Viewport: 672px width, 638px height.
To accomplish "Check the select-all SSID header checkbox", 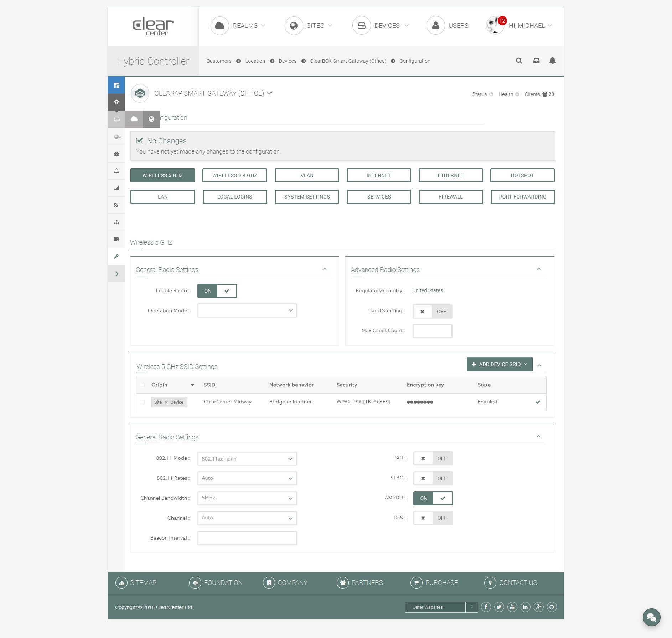I will tap(142, 385).
